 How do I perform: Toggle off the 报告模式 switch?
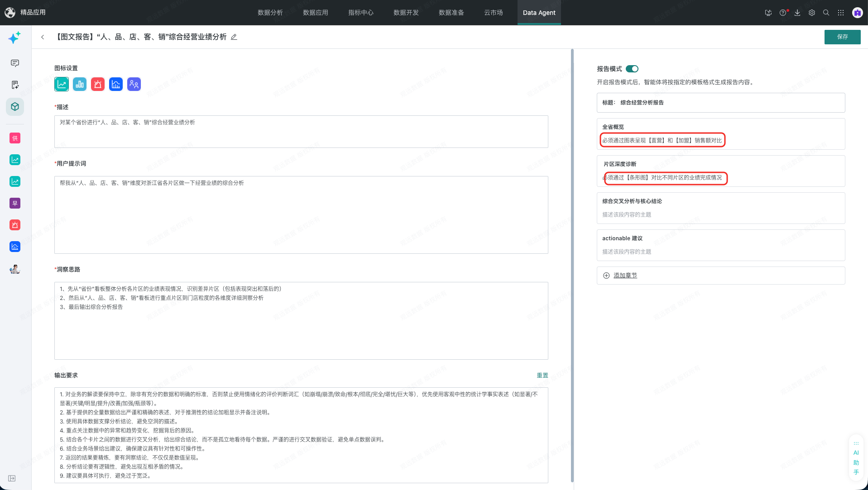tap(632, 69)
